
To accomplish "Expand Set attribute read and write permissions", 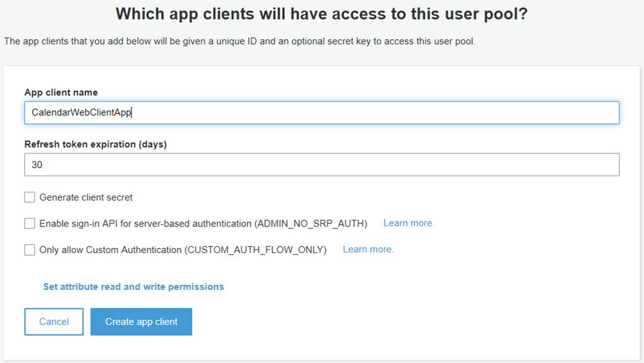I will [133, 287].
